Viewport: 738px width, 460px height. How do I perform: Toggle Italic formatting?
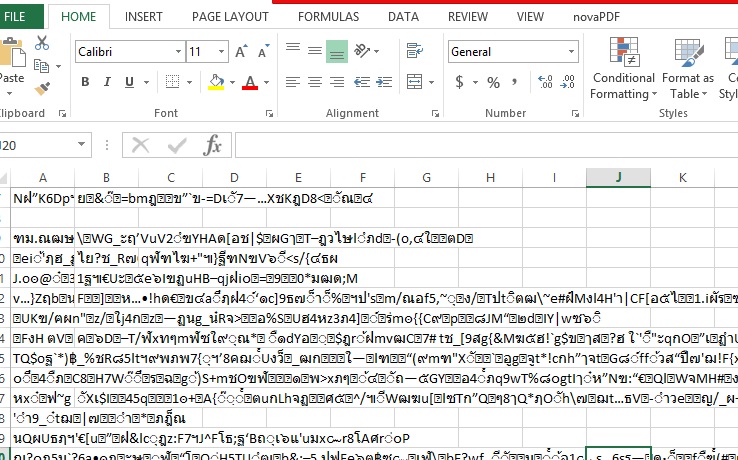coord(107,82)
